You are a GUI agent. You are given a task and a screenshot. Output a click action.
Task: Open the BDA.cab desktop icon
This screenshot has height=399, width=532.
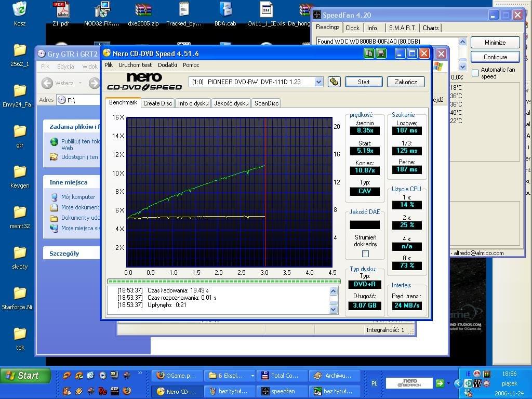coord(225,13)
